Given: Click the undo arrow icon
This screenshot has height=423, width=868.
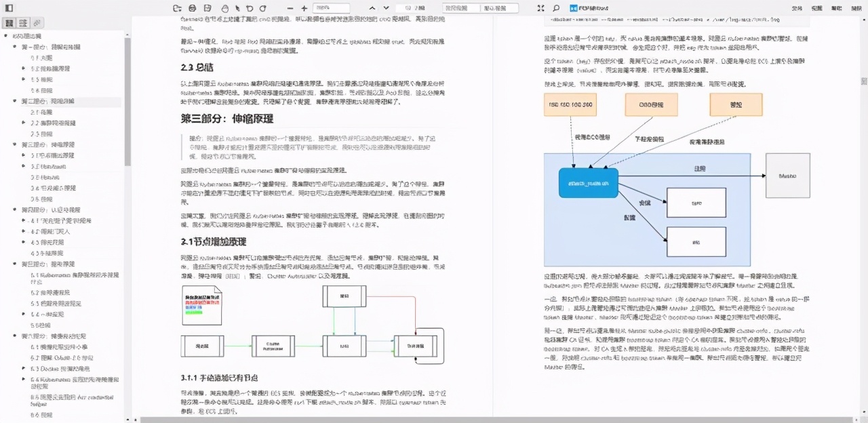Looking at the screenshot, I should [x=250, y=7].
